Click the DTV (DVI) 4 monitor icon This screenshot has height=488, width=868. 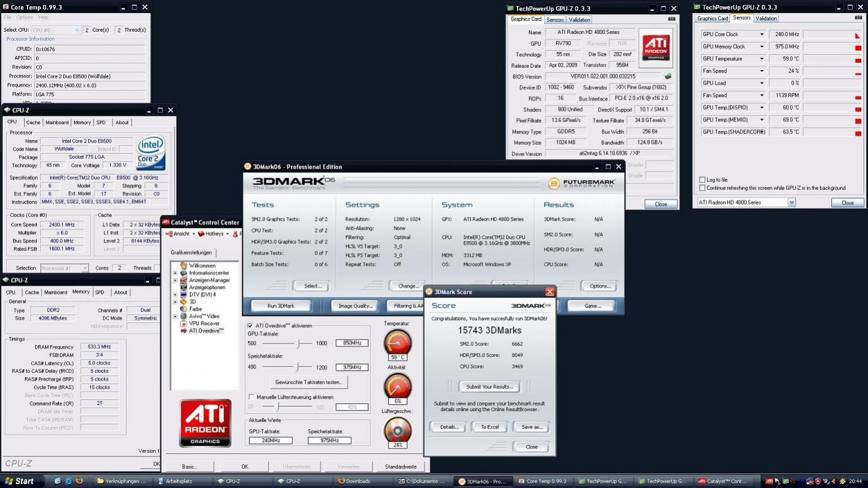click(183, 295)
